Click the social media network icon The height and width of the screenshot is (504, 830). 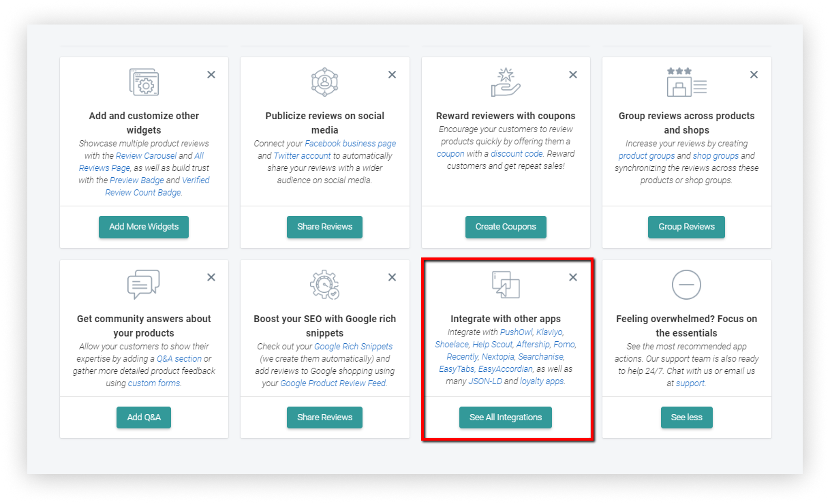pos(324,82)
